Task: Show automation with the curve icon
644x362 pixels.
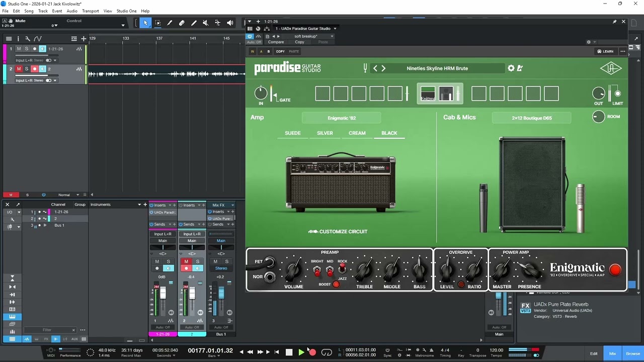Action: [38, 39]
